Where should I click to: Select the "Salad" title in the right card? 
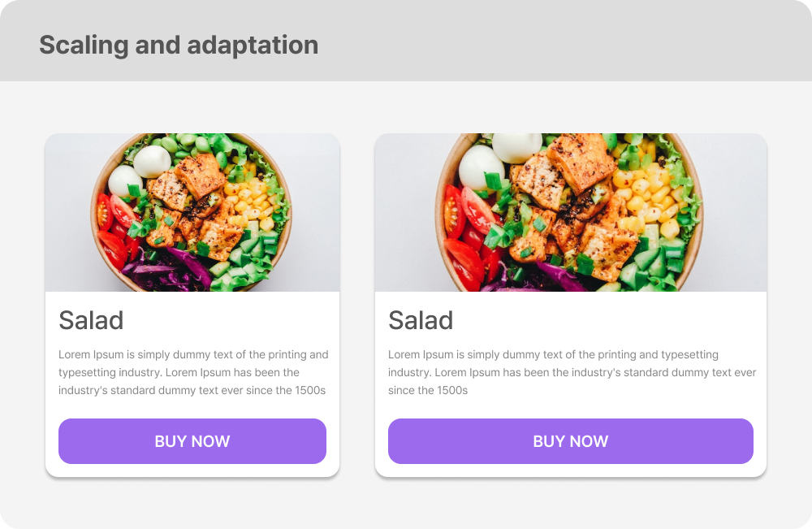coord(421,320)
